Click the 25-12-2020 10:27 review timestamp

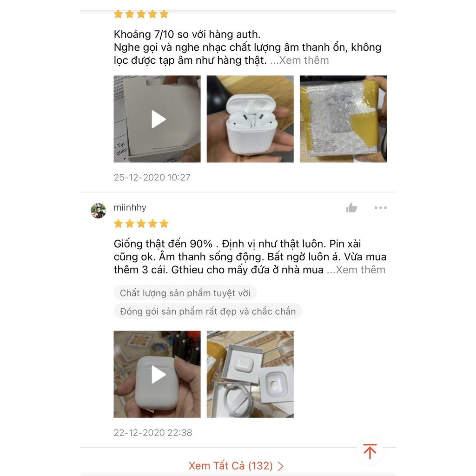pyautogui.click(x=152, y=177)
